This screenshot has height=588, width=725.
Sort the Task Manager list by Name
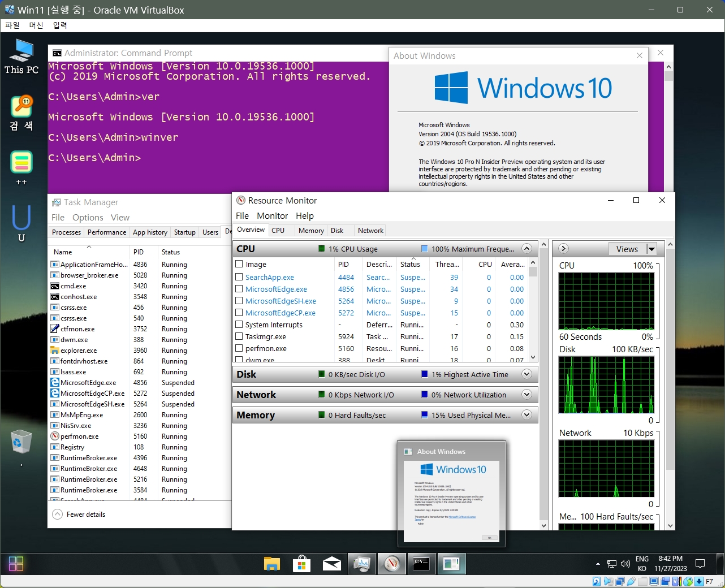tap(89, 252)
